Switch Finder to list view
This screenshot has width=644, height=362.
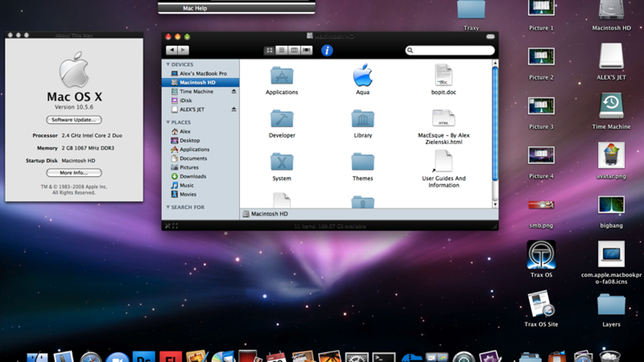282,50
